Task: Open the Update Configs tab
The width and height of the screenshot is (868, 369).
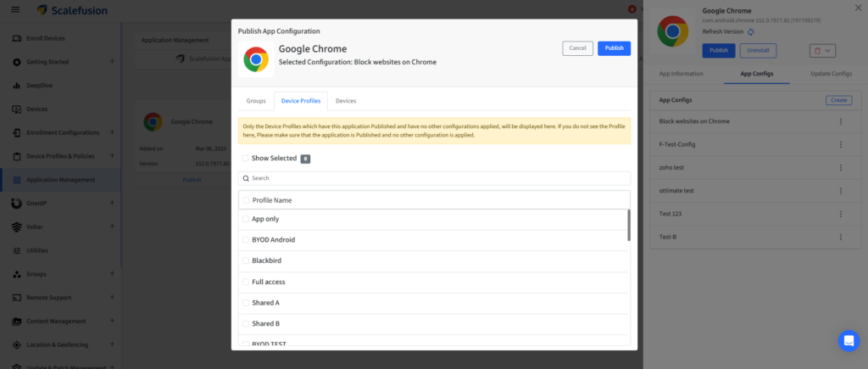Action: pos(831,74)
